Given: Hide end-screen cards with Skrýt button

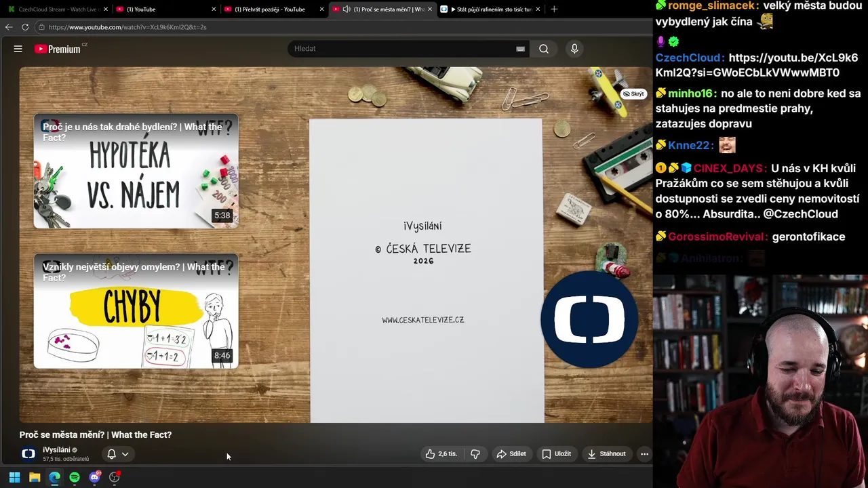Looking at the screenshot, I should 634,94.
